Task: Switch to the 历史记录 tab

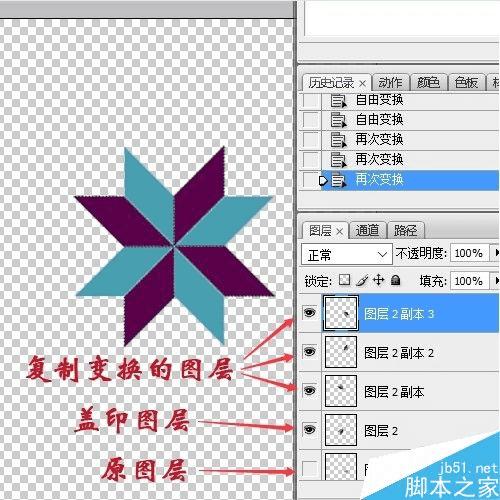Action: [x=331, y=83]
